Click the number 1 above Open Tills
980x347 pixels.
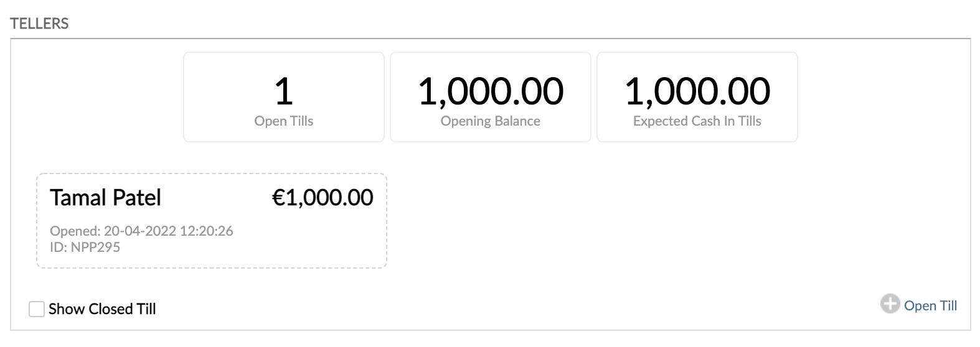[x=283, y=91]
